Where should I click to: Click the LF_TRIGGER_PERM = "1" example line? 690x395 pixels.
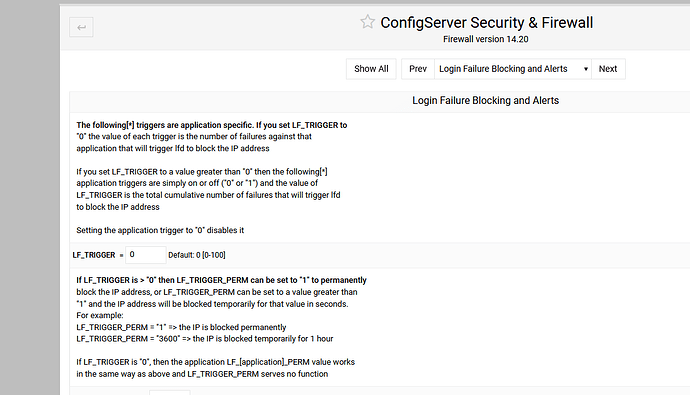point(181,327)
